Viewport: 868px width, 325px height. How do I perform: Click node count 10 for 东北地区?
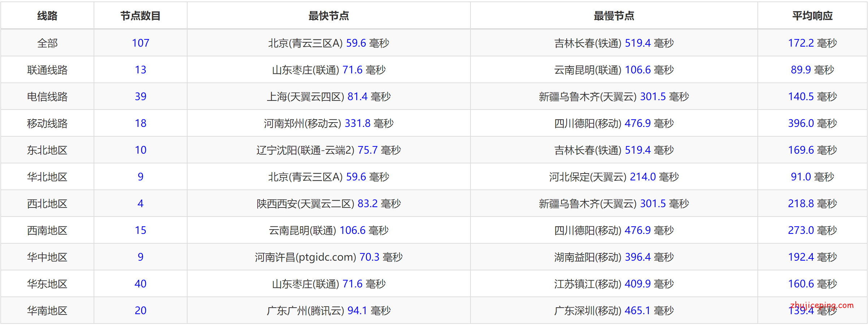point(141,150)
